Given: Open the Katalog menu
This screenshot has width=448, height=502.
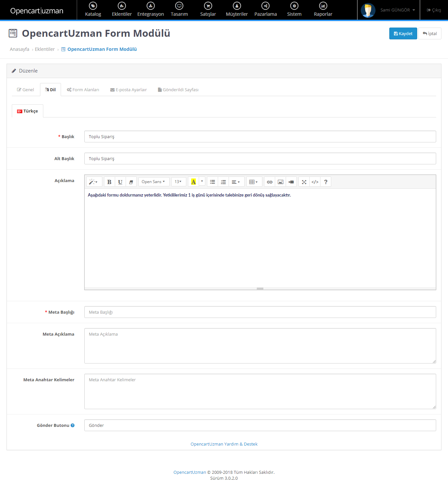Looking at the screenshot, I should point(93,10).
